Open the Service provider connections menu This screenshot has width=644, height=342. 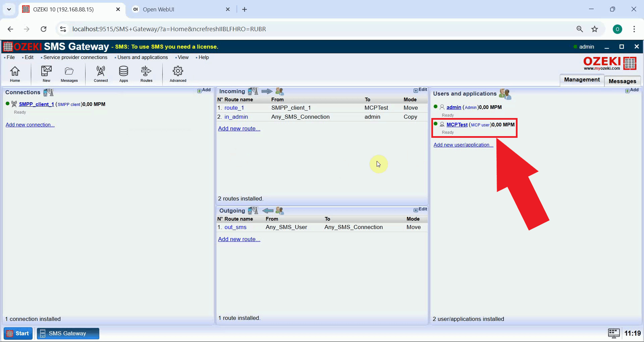click(75, 57)
